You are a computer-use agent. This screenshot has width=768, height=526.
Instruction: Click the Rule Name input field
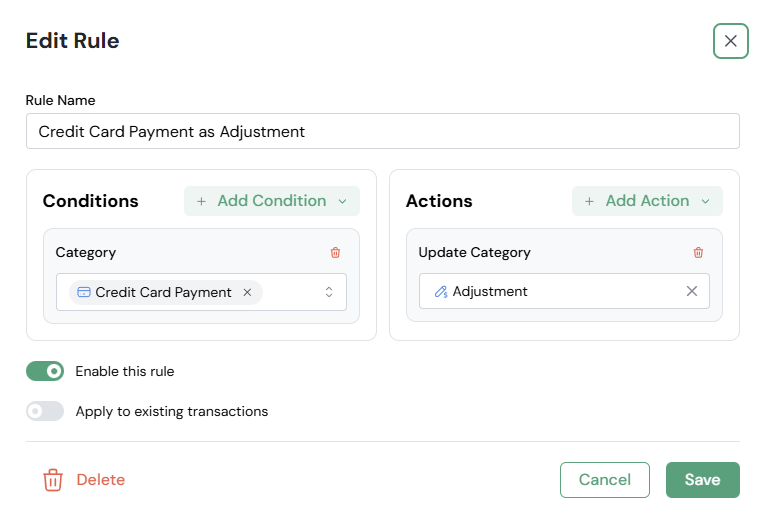point(383,131)
